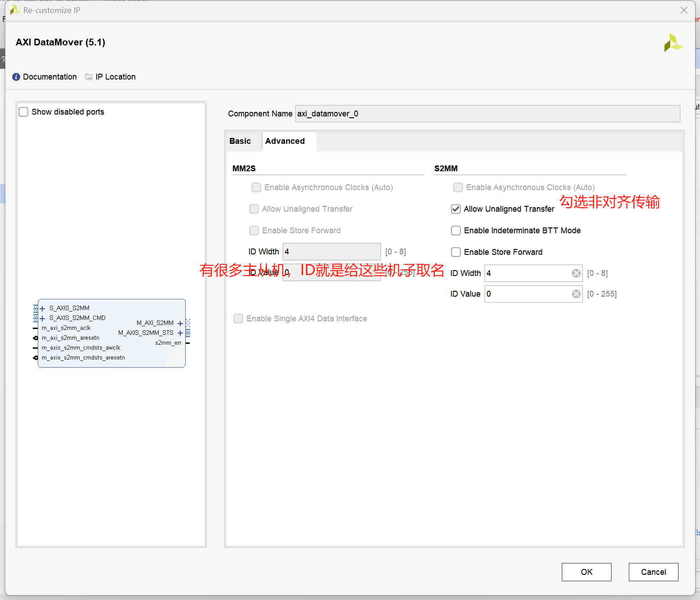Click the Cancel button
Screen dimensions: 700x600
point(653,572)
